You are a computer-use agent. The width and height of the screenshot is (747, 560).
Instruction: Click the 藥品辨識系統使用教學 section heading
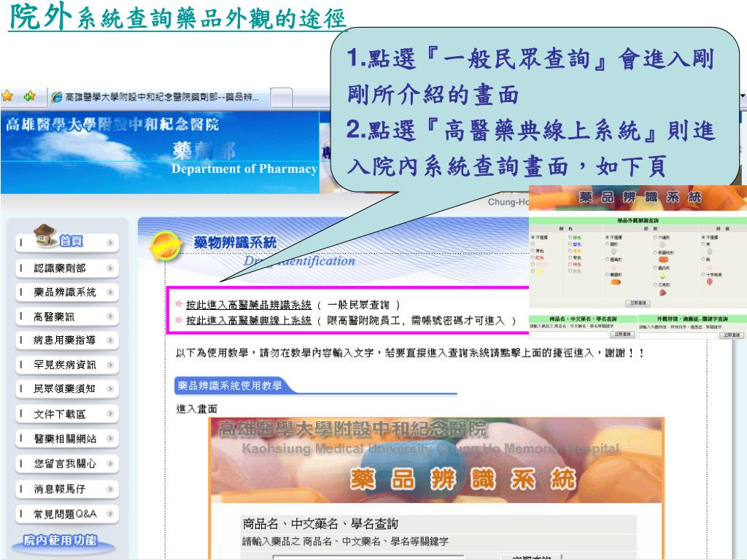pos(229,385)
